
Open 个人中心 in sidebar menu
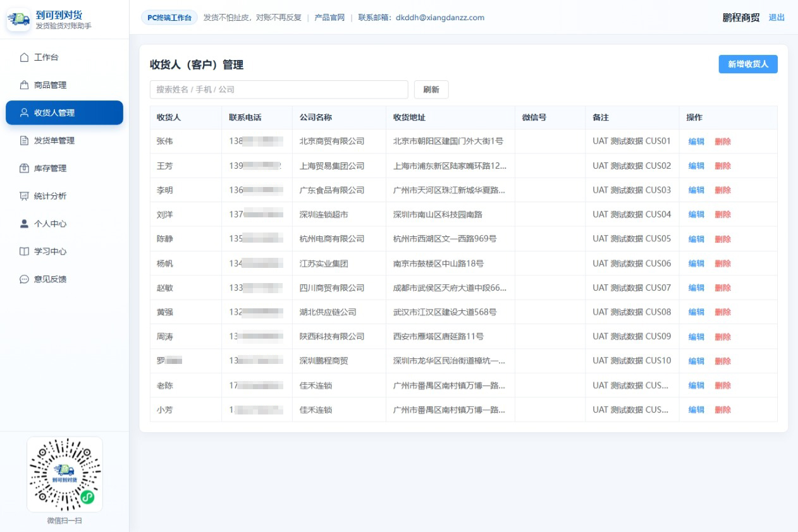64,224
